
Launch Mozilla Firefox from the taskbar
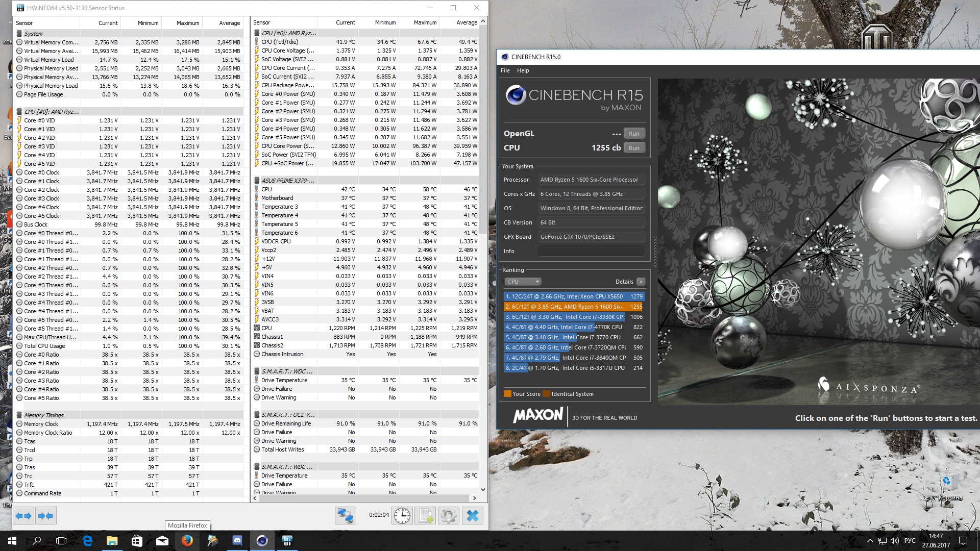[187, 541]
